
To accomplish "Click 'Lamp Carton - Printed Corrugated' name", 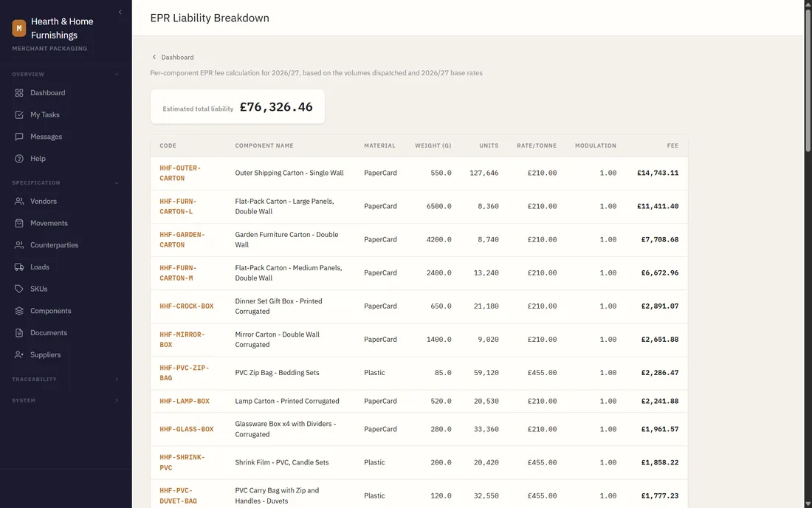I will (x=287, y=401).
